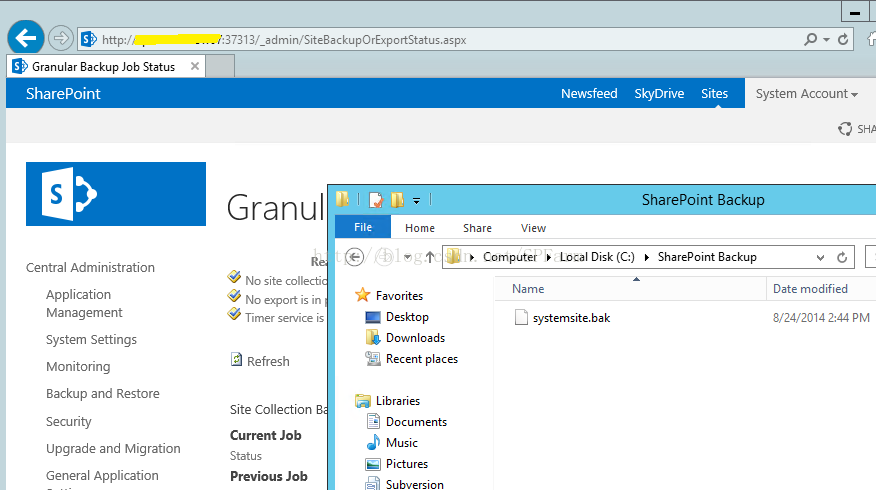Open a new blank browser tab
The image size is (876, 490).
point(220,66)
